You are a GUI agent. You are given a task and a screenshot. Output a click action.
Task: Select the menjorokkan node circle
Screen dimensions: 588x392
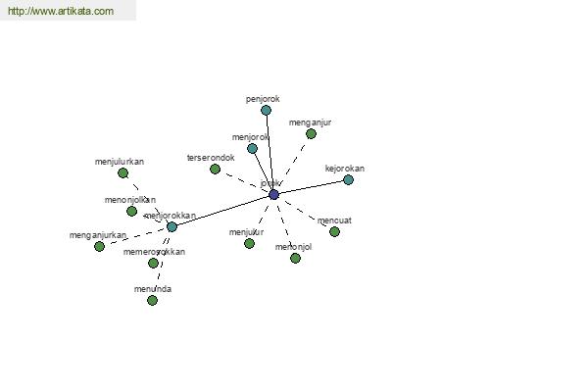[x=171, y=226]
